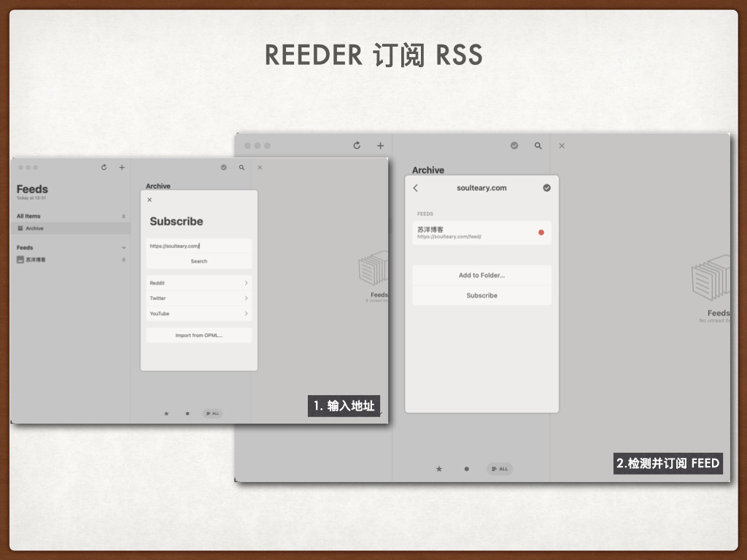747x560 pixels.
Task: Open search using the magnifier icon
Action: [538, 145]
